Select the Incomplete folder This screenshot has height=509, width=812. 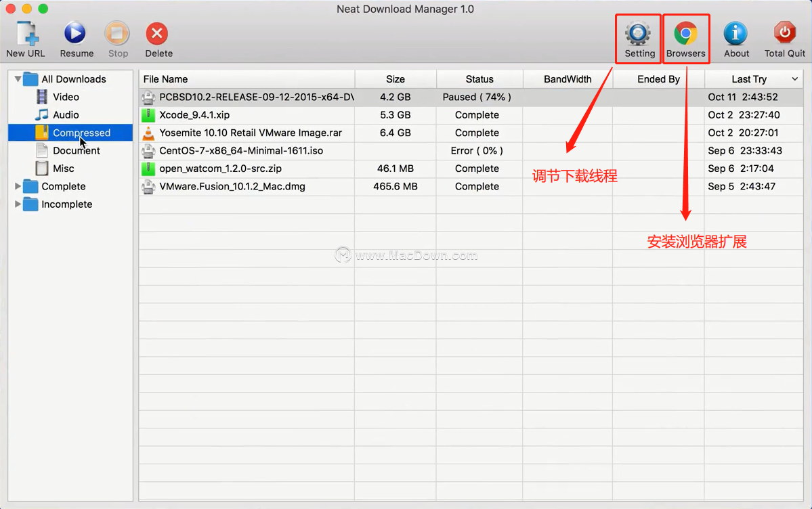tap(67, 204)
